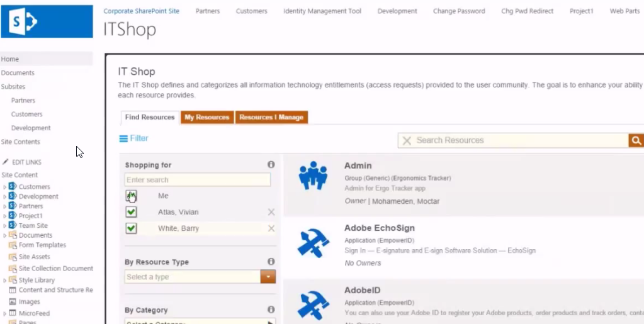This screenshot has width=644, height=324.
Task: Switch to the My Resources tab
Action: point(207,118)
